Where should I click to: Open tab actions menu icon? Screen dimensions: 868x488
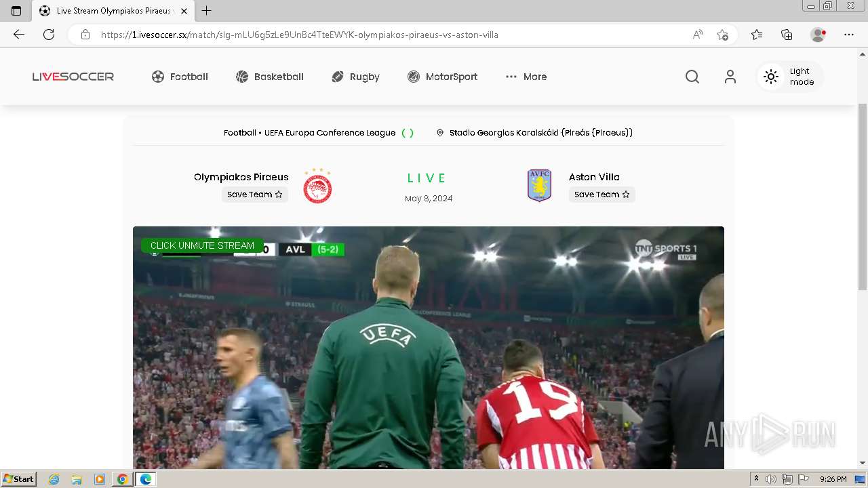pyautogui.click(x=16, y=11)
